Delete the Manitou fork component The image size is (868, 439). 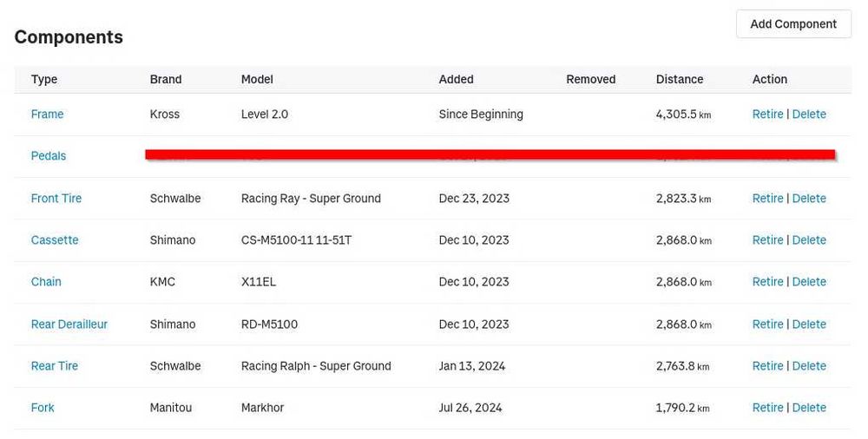tap(809, 408)
